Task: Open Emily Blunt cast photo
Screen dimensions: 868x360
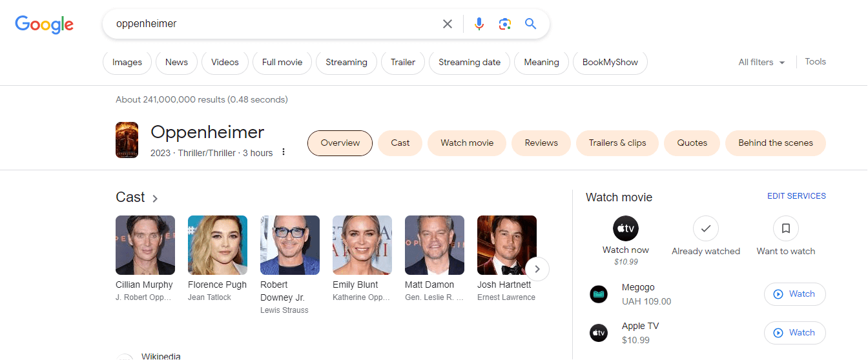Action: click(362, 245)
